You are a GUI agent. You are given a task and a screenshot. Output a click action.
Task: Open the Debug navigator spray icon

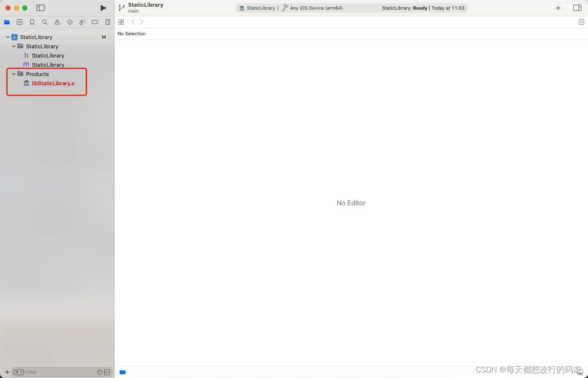[x=82, y=22]
